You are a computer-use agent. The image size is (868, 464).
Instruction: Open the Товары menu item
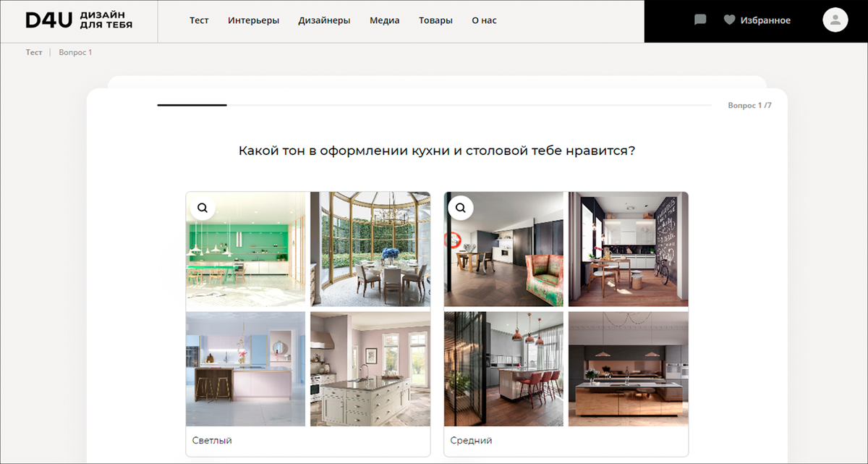point(435,20)
